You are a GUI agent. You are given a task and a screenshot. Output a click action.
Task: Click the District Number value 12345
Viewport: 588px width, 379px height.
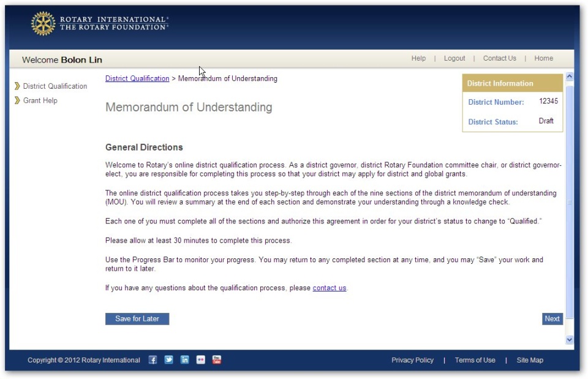click(549, 101)
